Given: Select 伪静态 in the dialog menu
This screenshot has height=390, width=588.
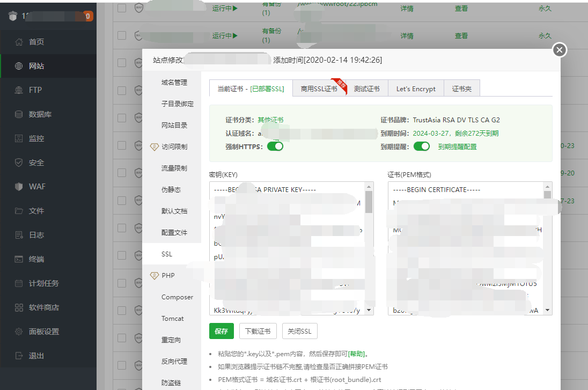Looking at the screenshot, I should click(x=171, y=190).
